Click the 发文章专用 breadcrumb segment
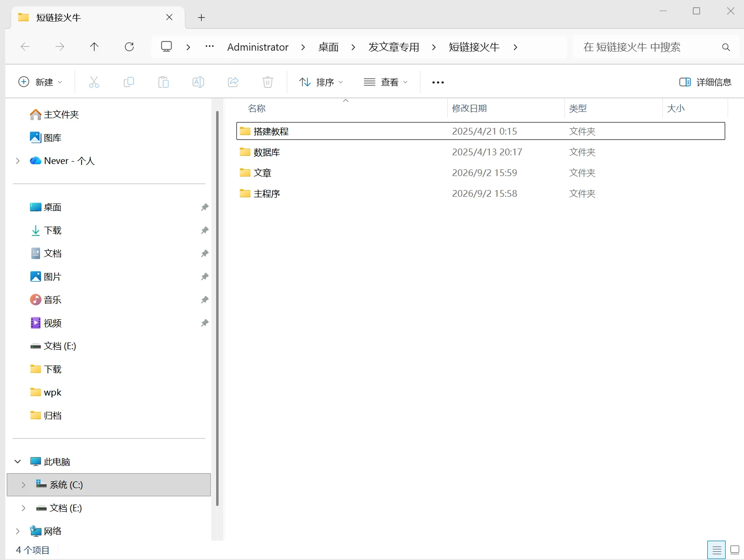The height and width of the screenshot is (560, 744). tap(394, 47)
